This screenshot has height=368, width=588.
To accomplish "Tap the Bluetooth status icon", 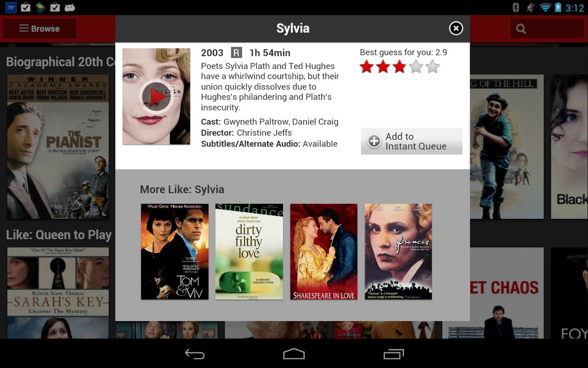I will [516, 7].
